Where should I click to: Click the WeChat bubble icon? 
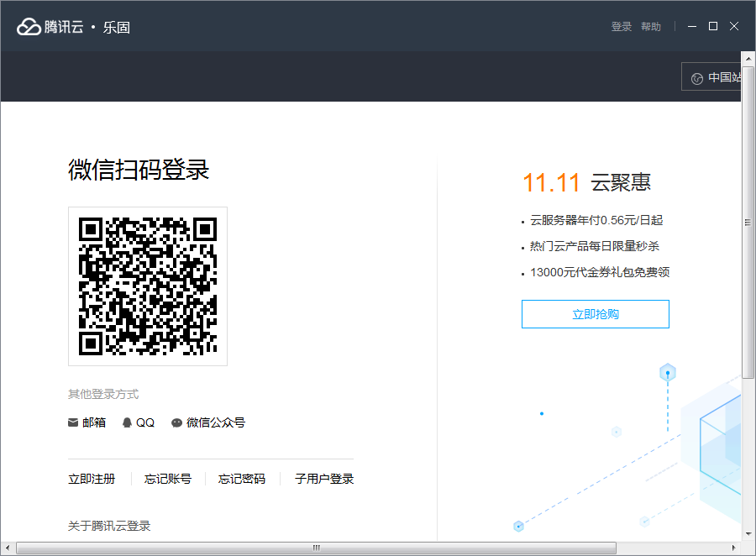click(176, 423)
